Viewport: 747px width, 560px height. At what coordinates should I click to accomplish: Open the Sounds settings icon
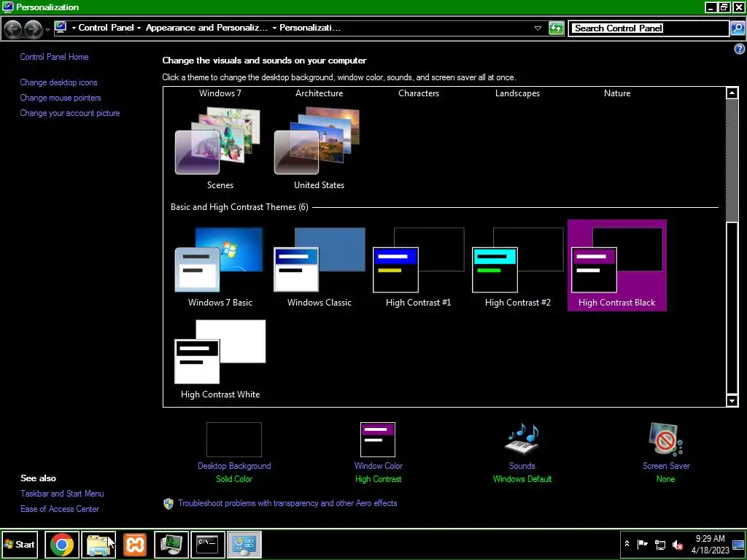click(x=522, y=439)
